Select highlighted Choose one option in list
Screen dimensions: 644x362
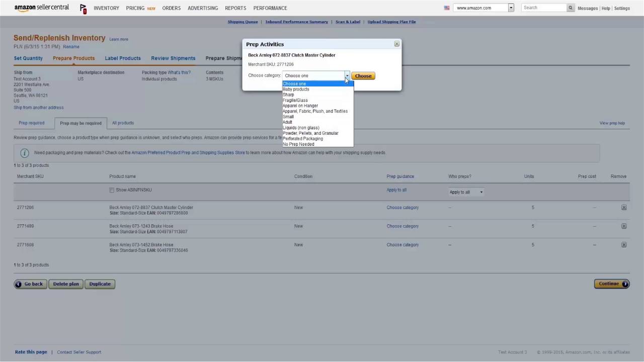(318, 83)
